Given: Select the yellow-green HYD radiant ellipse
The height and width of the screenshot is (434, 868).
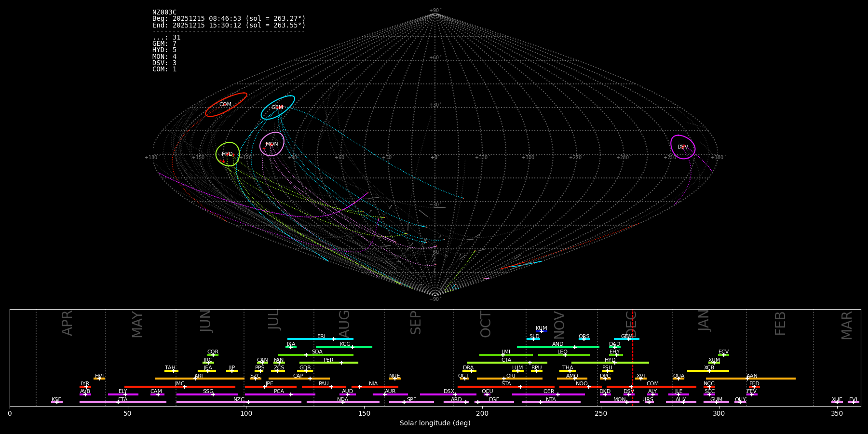Looking at the screenshot, I should (x=227, y=154).
